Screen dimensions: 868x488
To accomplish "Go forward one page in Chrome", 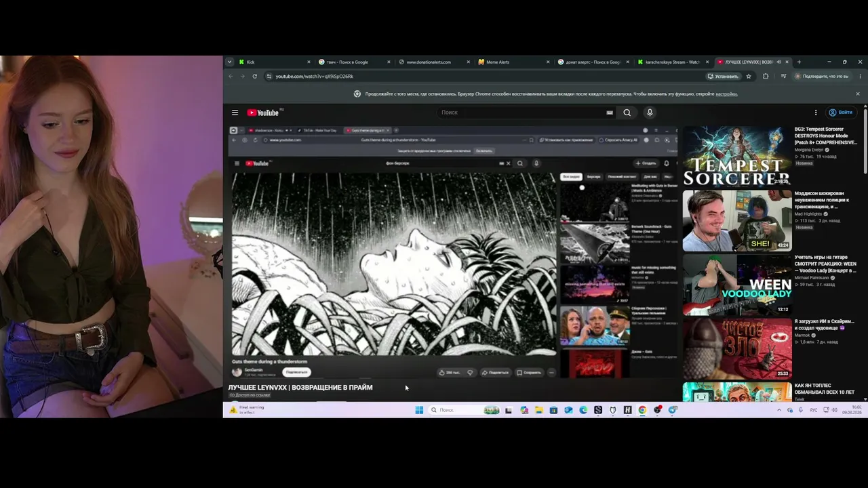I will pos(242,76).
